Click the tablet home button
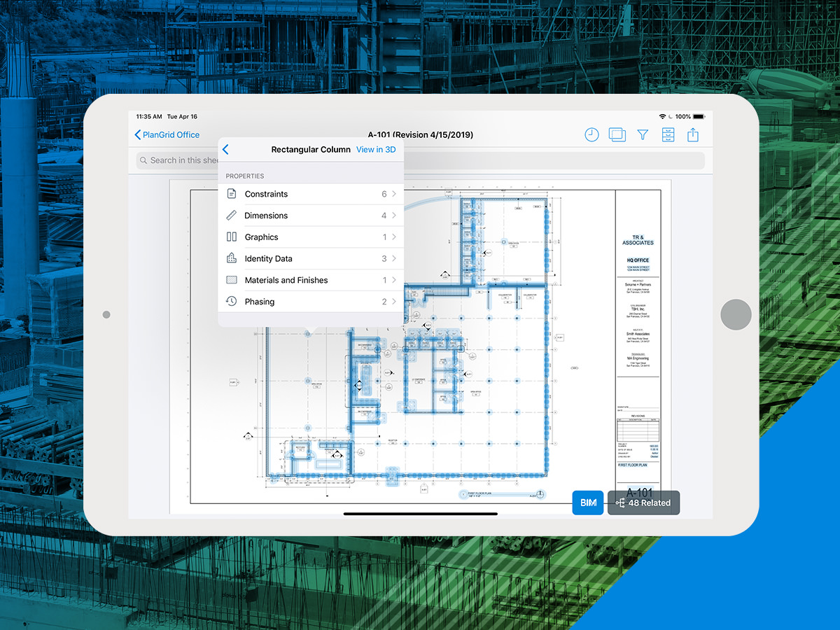The height and width of the screenshot is (630, 840). (736, 314)
